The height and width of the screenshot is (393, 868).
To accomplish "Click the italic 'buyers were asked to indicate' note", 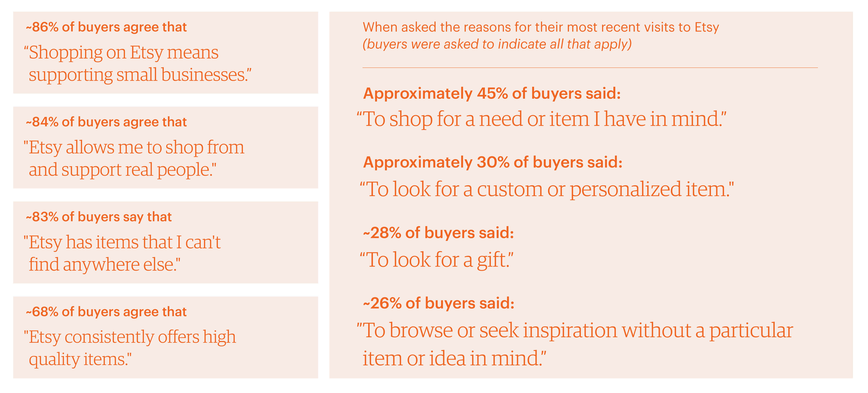I will (x=497, y=44).
